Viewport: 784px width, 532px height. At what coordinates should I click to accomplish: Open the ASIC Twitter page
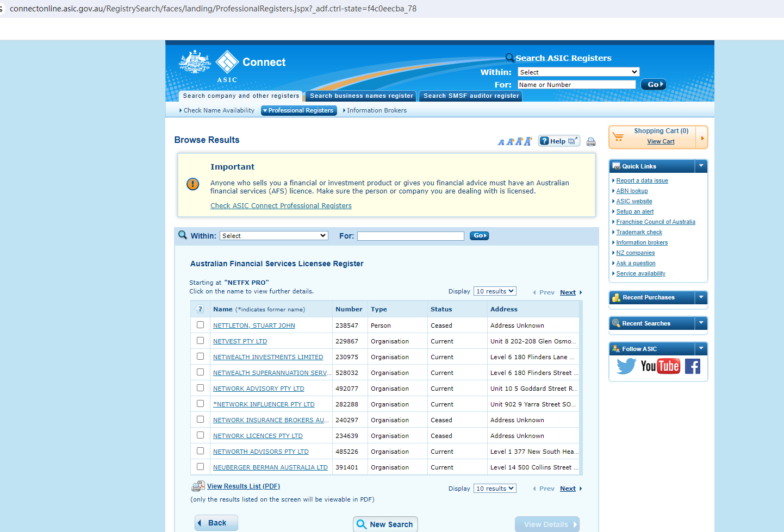[x=626, y=366]
